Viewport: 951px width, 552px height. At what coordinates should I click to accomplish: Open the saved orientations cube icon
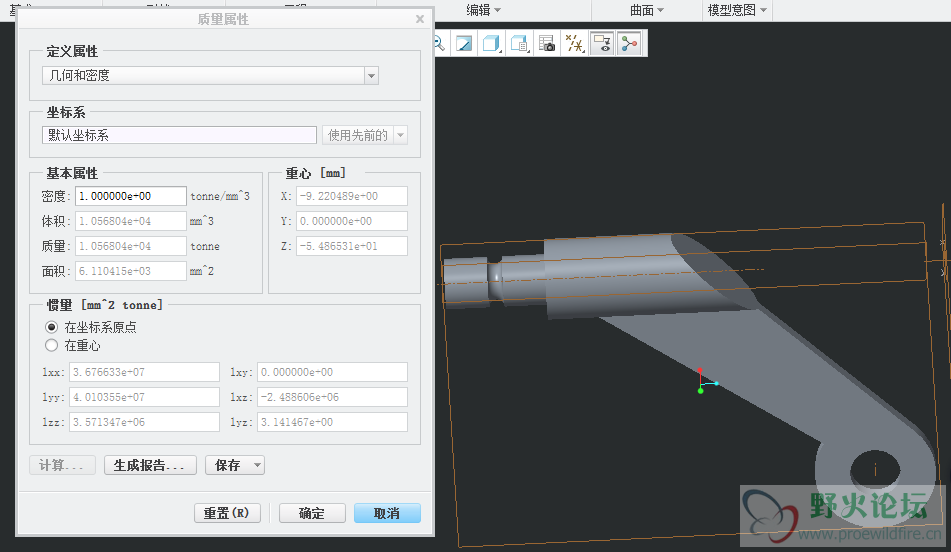click(519, 44)
